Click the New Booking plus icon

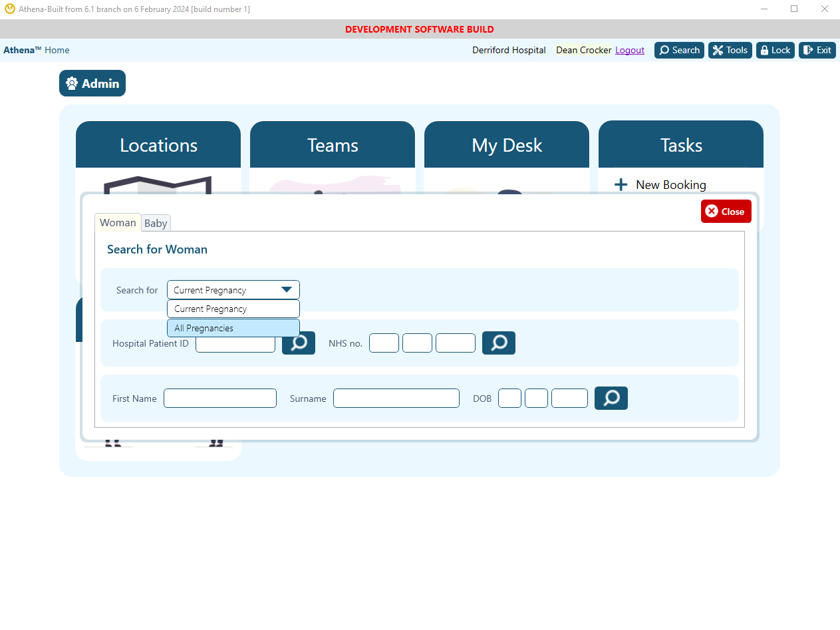[621, 185]
